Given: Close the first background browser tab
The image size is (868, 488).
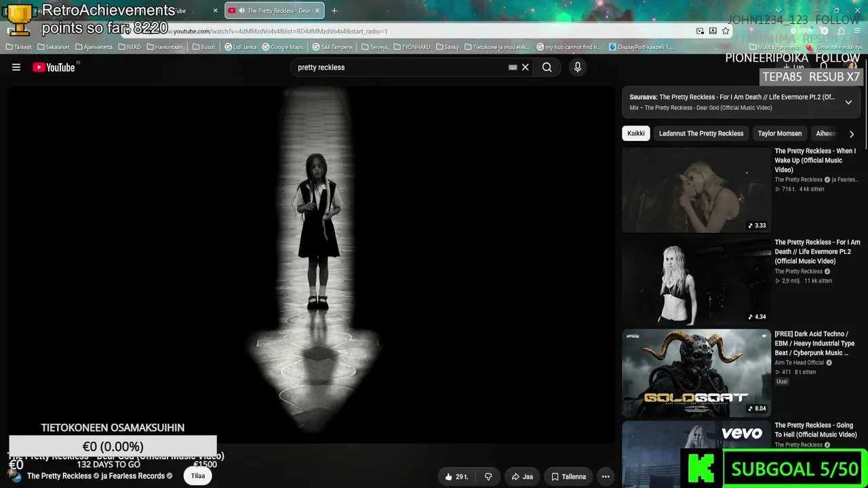Looking at the screenshot, I should tap(216, 11).
